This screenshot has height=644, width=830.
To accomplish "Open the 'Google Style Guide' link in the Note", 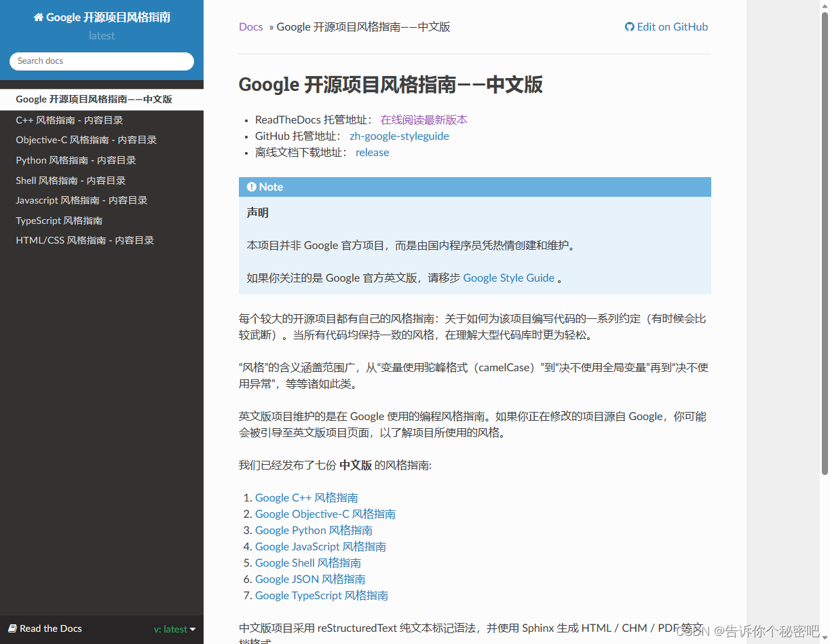I will [508, 278].
